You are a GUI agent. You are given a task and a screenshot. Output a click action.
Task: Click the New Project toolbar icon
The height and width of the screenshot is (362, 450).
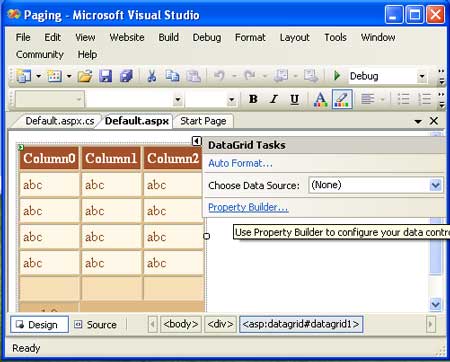coord(23,76)
